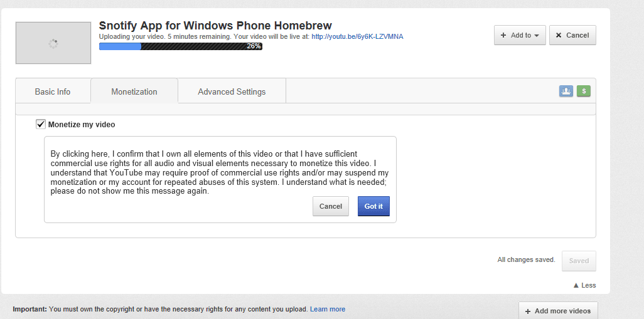The image size is (644, 319).
Task: Open the Add to dropdown
Action: click(520, 35)
